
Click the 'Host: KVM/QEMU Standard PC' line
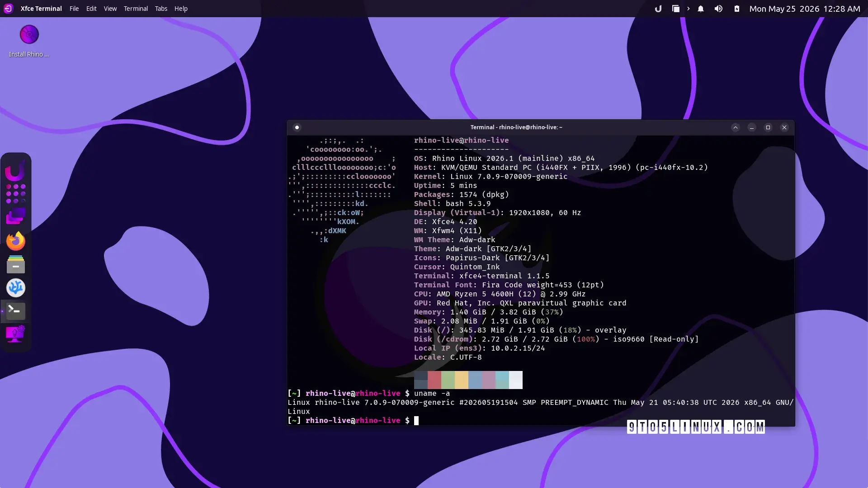(x=561, y=168)
